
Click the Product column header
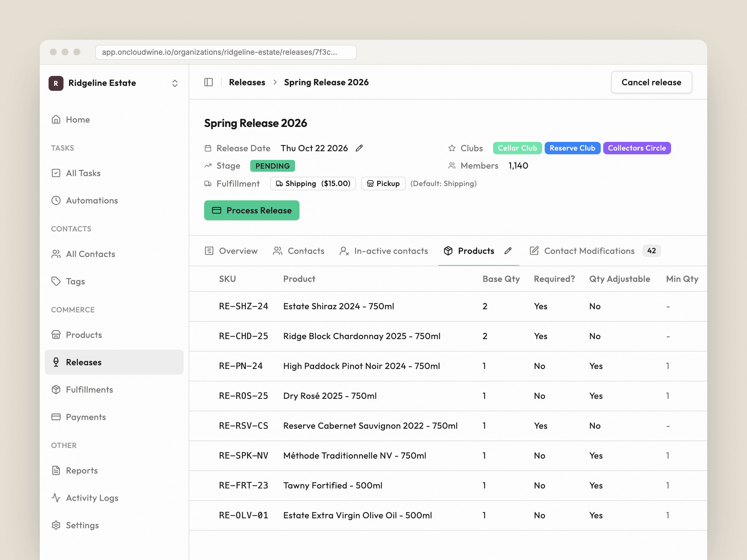coord(299,279)
